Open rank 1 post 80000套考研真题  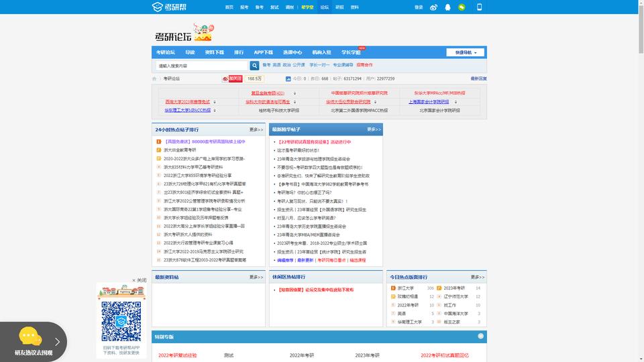pos(204,141)
